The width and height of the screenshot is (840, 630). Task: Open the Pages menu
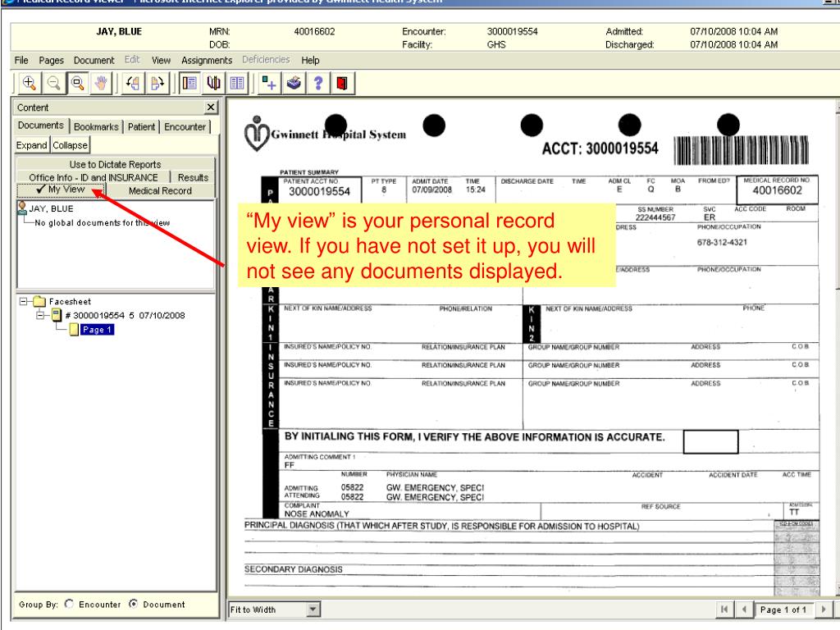52,60
